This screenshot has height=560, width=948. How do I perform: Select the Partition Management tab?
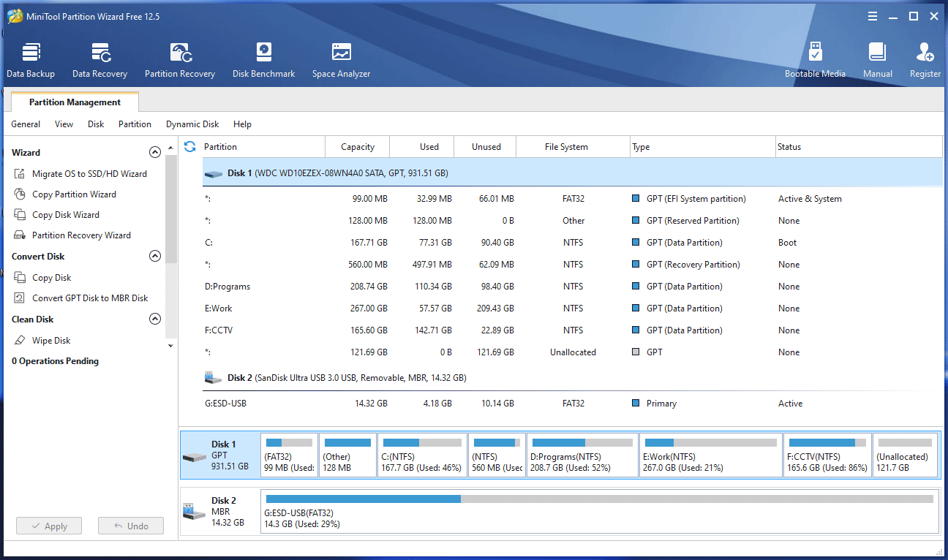pos(75,102)
